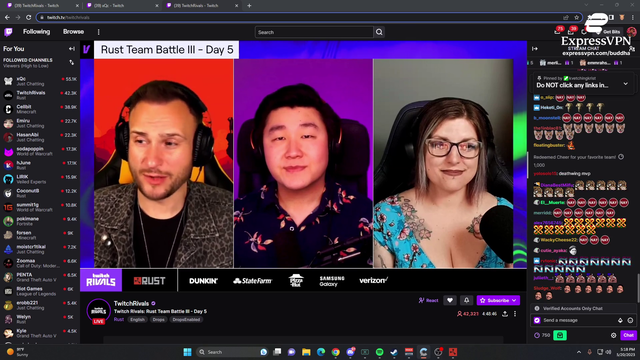This screenshot has height=360, width=640.
Task: Open the Rust game category link
Action: 119,319
